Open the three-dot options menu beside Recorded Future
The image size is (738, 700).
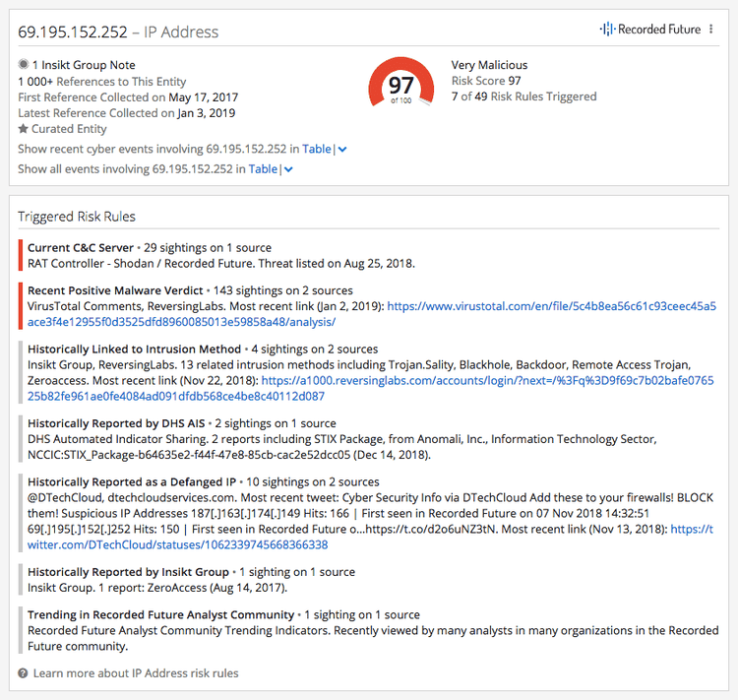(711, 30)
